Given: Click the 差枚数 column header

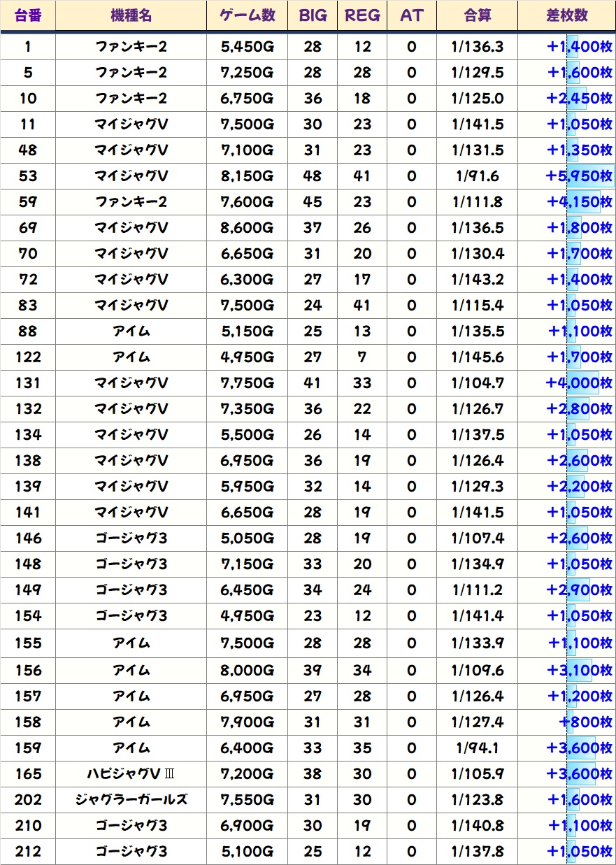Looking at the screenshot, I should [566, 16].
